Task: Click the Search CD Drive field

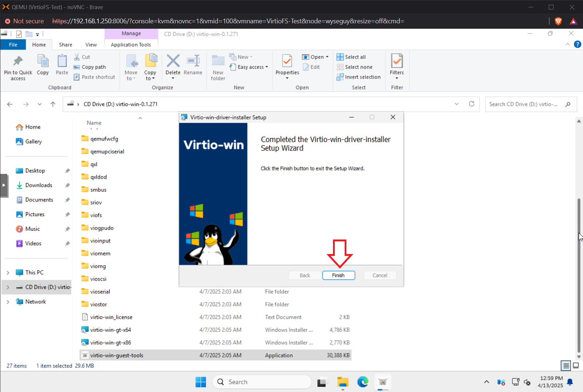Action: click(531, 104)
